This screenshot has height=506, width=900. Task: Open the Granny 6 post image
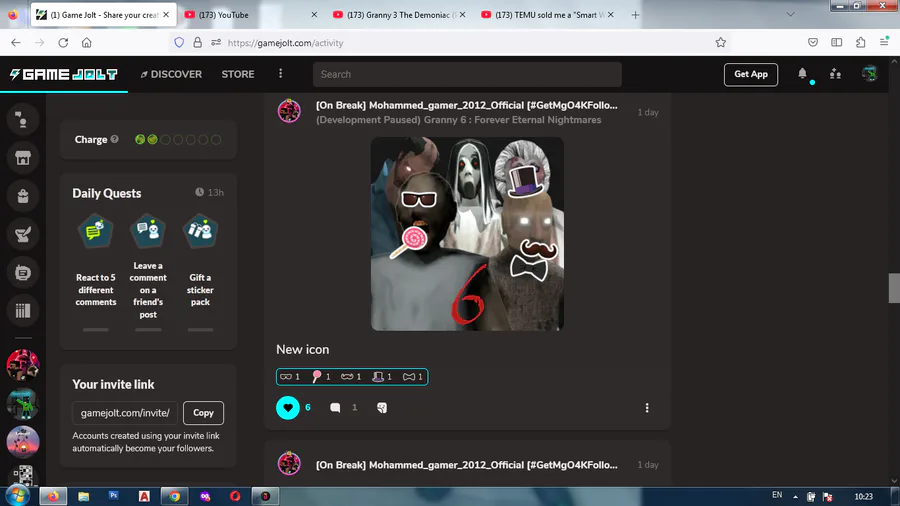pyautogui.click(x=467, y=233)
